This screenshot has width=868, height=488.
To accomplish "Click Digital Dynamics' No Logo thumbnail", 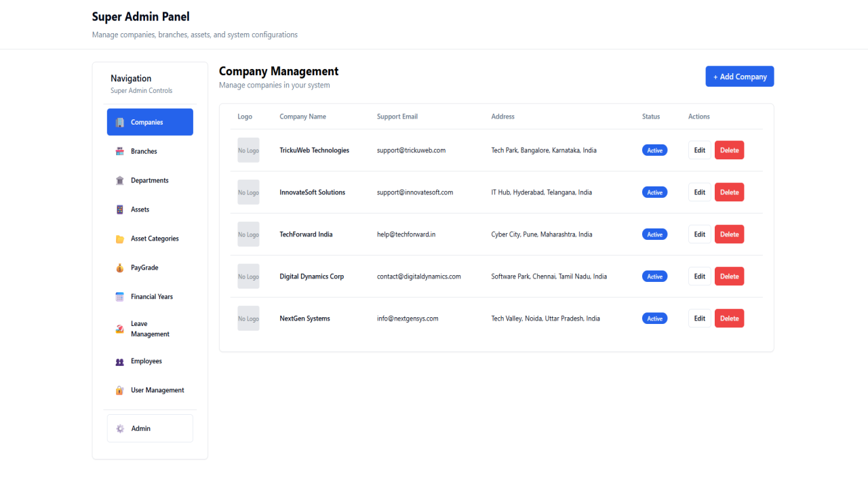I will (x=248, y=277).
